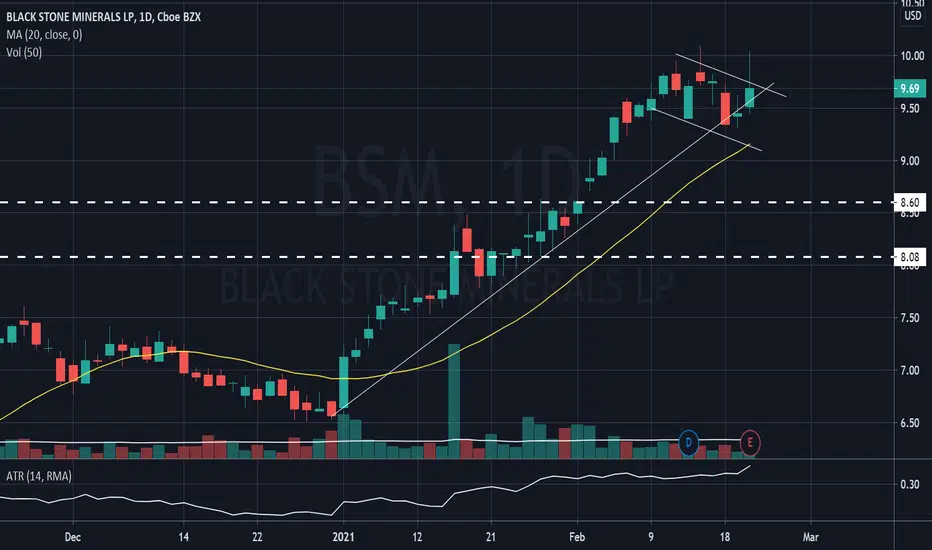
Task: Click the 22 date axis label
Action: point(257,537)
